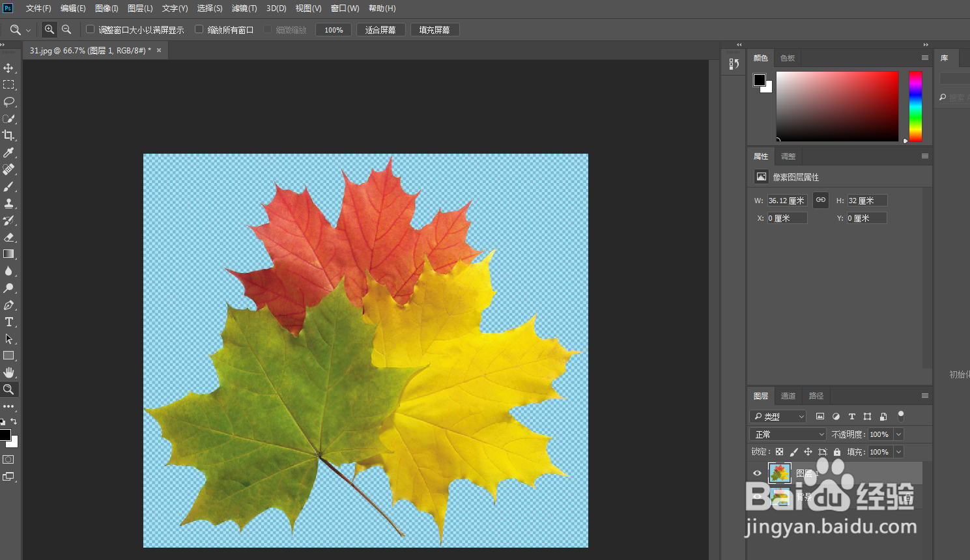Select the Hand tool
This screenshot has width=970, height=560.
point(8,372)
